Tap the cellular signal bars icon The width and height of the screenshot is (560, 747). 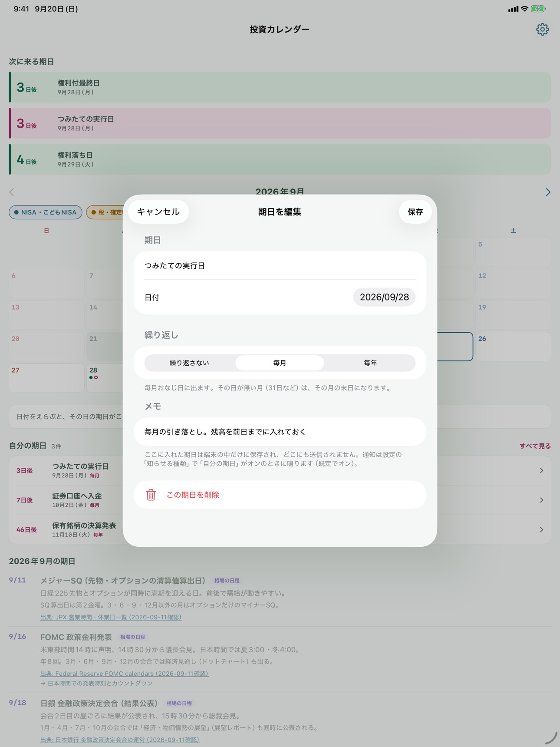coord(513,9)
